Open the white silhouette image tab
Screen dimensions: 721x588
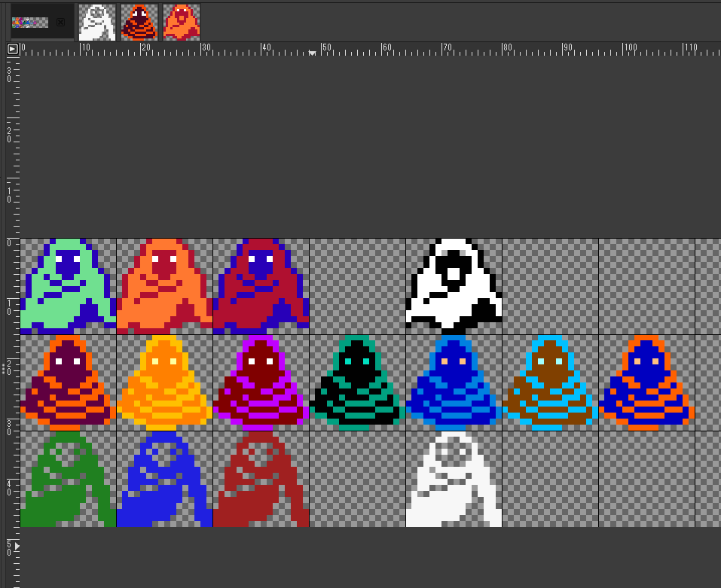click(97, 23)
